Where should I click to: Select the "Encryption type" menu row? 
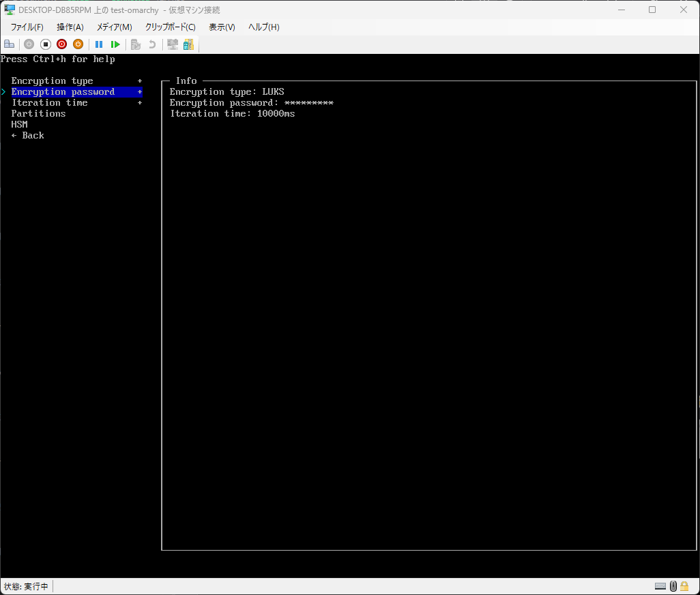tap(77, 81)
